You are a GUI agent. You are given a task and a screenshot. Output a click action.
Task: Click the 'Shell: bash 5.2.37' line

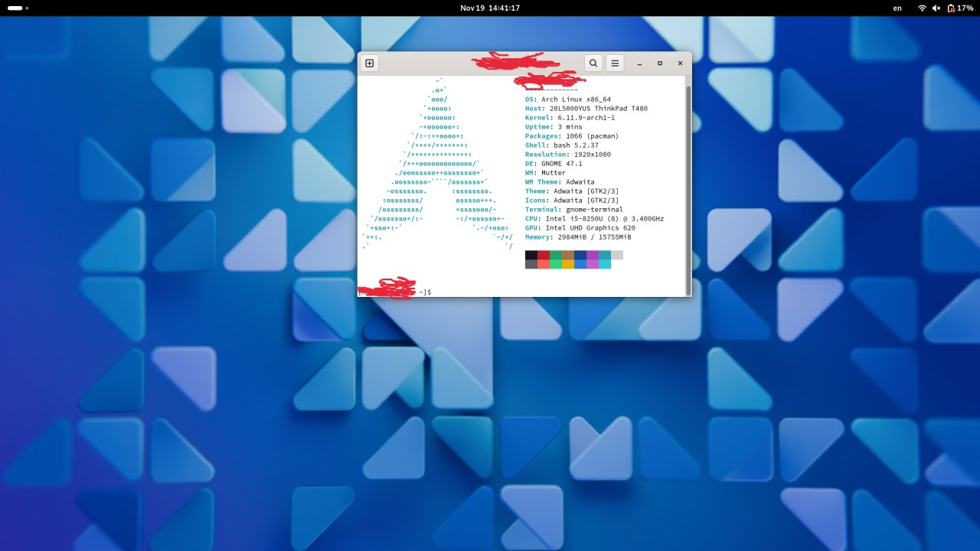[x=562, y=145]
